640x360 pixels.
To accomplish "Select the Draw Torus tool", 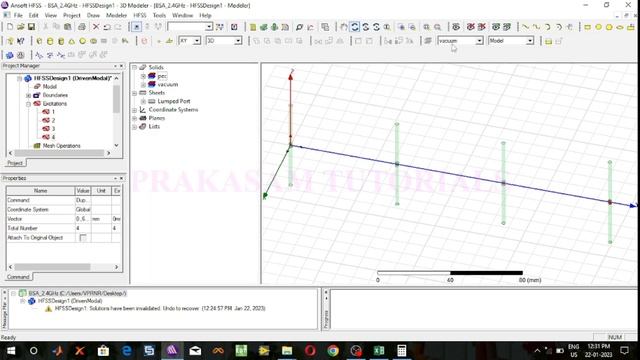I will click(93, 41).
